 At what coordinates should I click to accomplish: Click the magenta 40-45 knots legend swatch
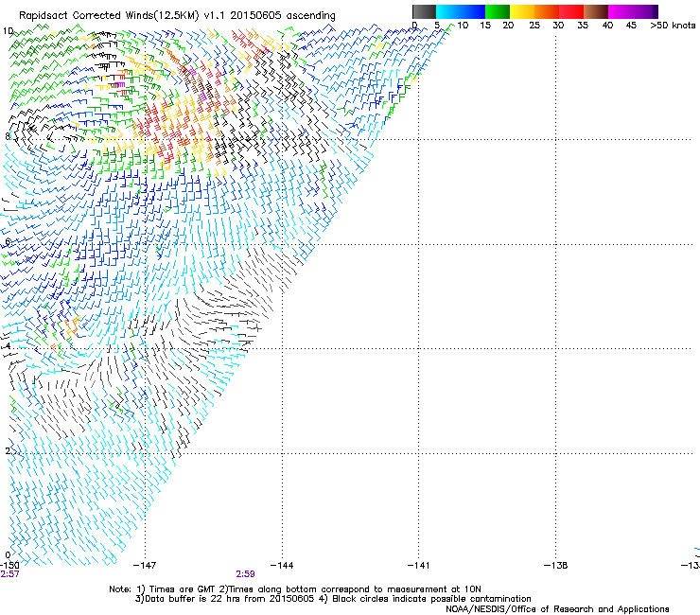point(621,11)
